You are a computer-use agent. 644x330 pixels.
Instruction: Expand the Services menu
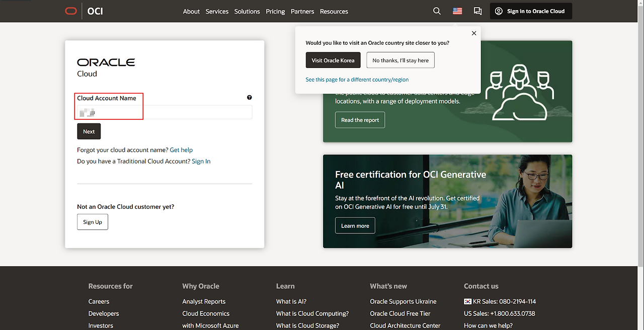coord(217,11)
